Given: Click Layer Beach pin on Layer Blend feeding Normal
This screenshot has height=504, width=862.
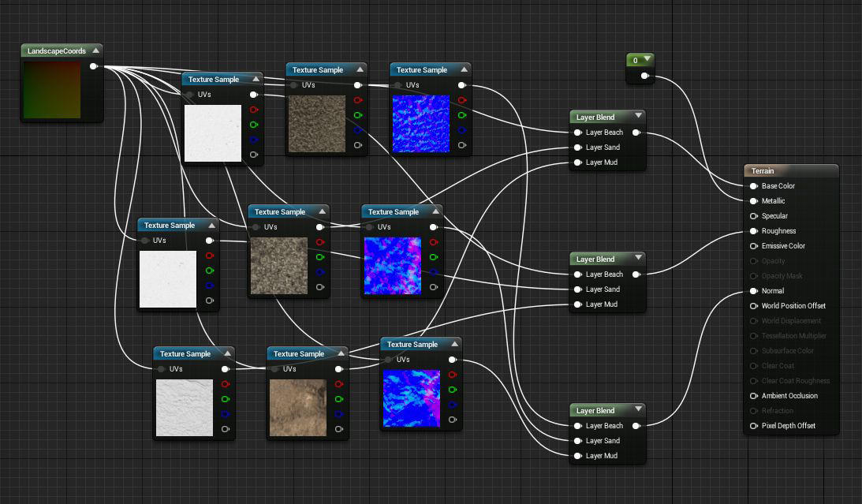Looking at the screenshot, I should coord(578,426).
